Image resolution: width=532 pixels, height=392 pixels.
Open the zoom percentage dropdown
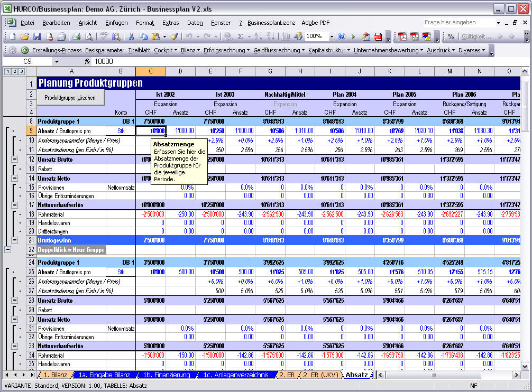point(332,36)
